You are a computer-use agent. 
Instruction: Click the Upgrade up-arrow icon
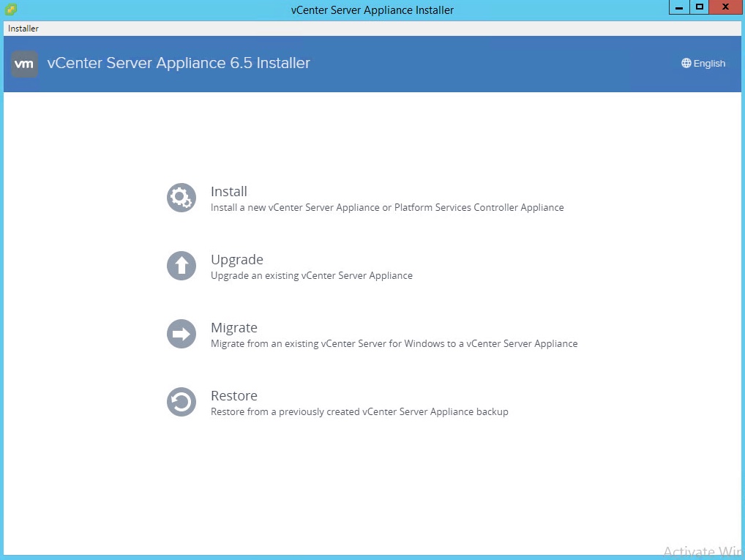click(x=181, y=266)
